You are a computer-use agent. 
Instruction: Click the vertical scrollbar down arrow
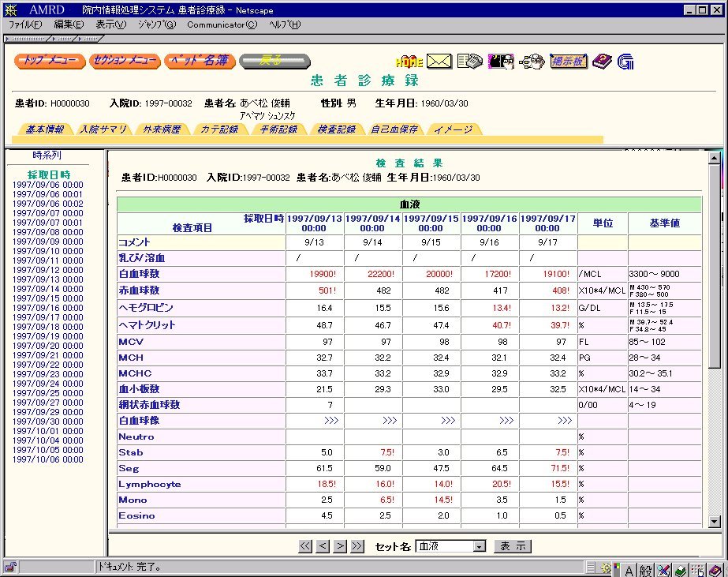[715, 522]
